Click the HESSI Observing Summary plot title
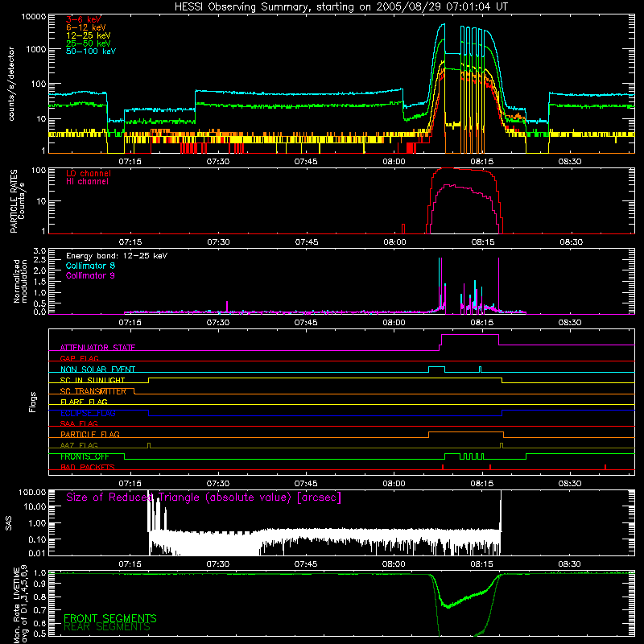Viewport: 644px width, 644px height. tap(341, 7)
